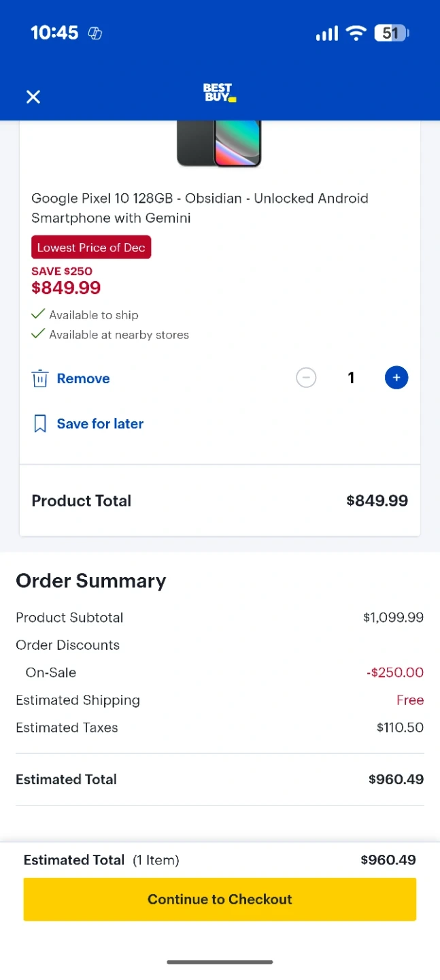The image size is (440, 980).
Task: Tap the Wi-Fi status icon
Action: (356, 33)
